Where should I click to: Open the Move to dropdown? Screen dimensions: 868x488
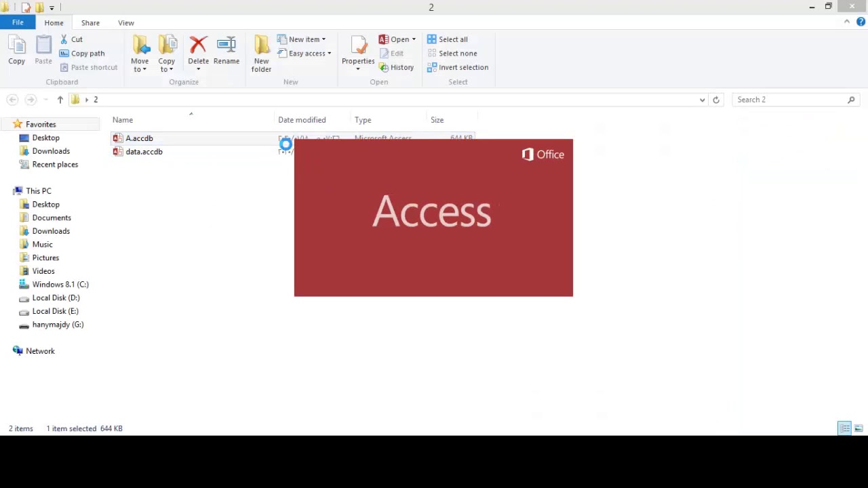click(140, 54)
